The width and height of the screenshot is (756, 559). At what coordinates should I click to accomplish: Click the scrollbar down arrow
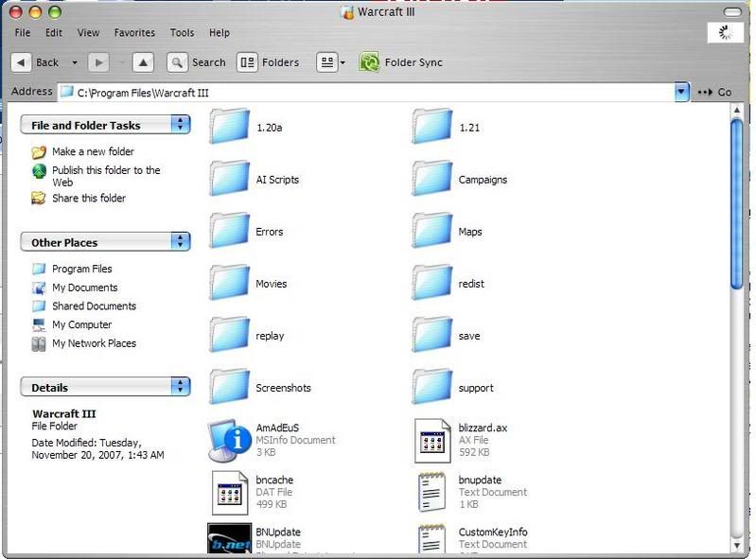click(x=737, y=546)
